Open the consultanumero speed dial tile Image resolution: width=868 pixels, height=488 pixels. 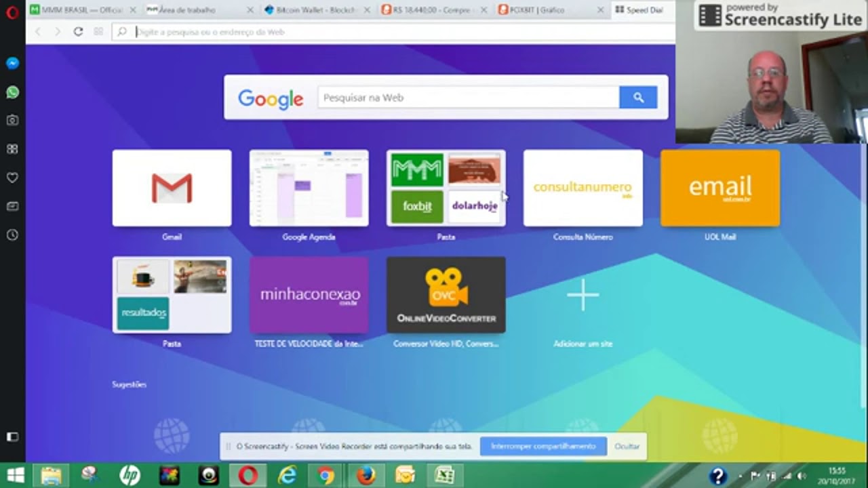pyautogui.click(x=583, y=188)
